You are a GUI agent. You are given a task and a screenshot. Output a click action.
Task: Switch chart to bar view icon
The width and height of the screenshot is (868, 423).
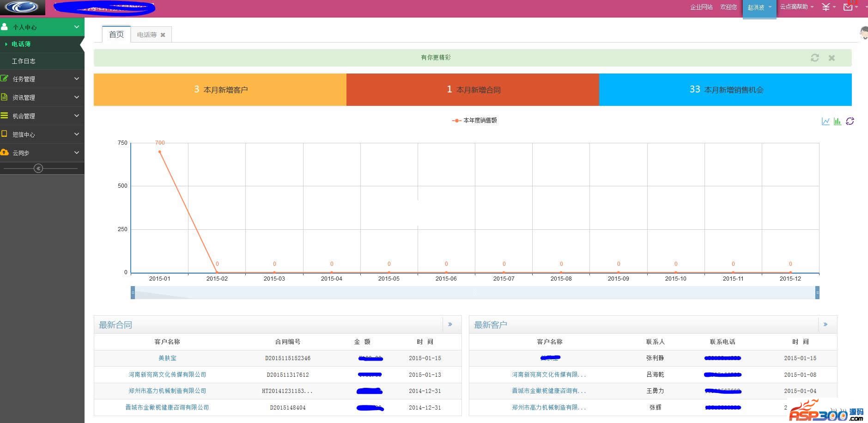pos(837,121)
